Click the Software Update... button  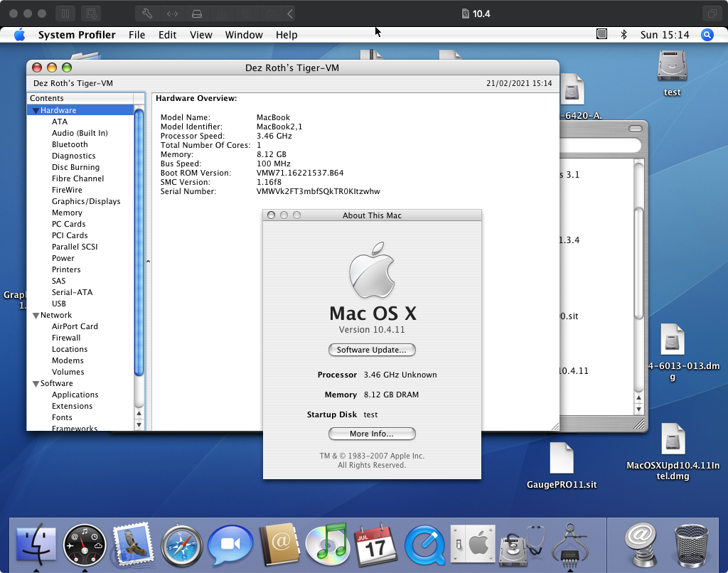point(372,350)
